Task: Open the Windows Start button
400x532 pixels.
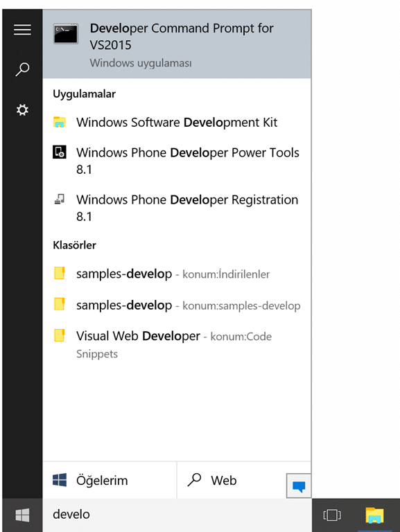Action: pos(22,515)
